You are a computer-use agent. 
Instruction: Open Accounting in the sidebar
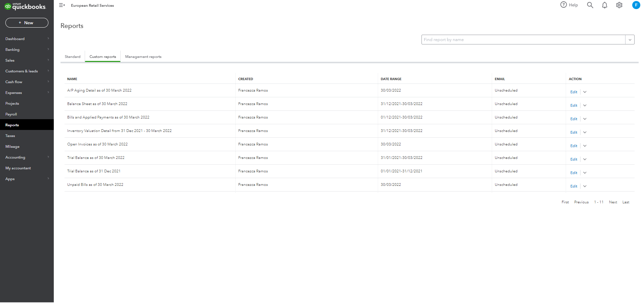click(27, 157)
